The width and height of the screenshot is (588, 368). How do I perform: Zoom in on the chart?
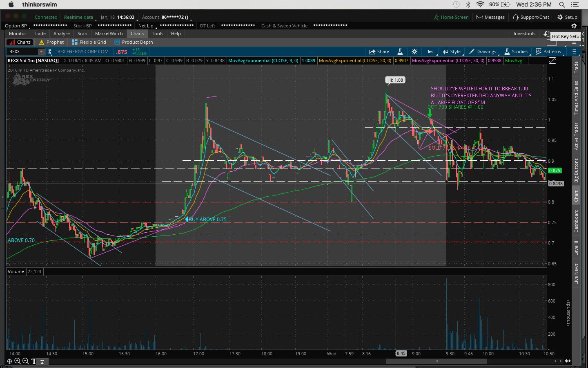click(x=18, y=361)
